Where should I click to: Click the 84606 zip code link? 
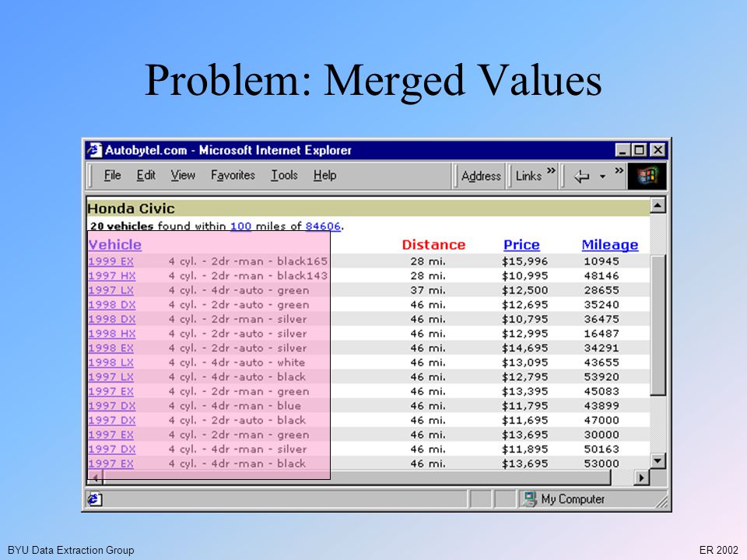pyautogui.click(x=323, y=226)
